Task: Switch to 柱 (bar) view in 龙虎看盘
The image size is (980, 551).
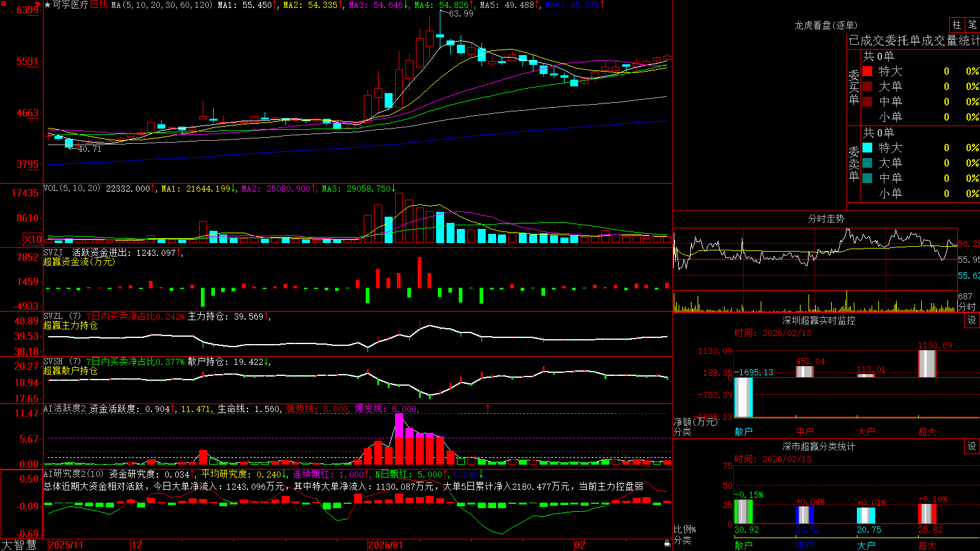Action: pyautogui.click(x=957, y=24)
